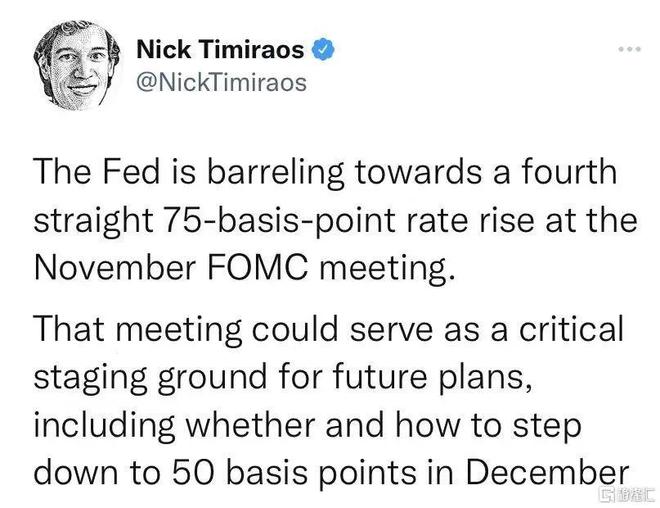The height and width of the screenshot is (508, 660).
Task: Click the word "whether" in the tweet
Action: click(250, 424)
